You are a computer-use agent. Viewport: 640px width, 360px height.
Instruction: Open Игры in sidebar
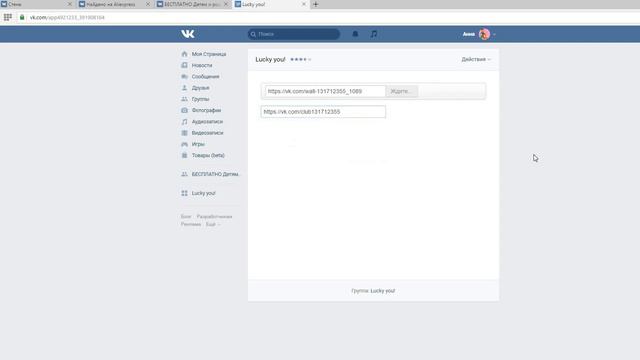coord(198,144)
